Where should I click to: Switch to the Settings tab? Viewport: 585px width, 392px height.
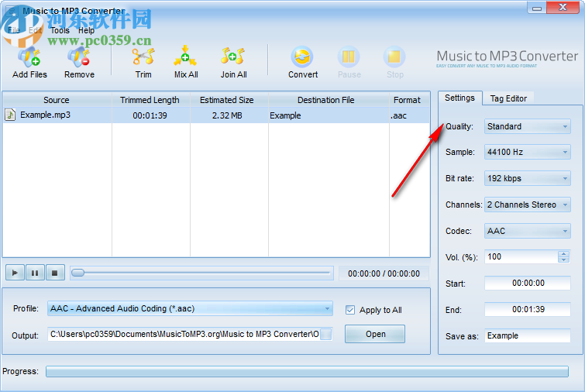tap(459, 98)
